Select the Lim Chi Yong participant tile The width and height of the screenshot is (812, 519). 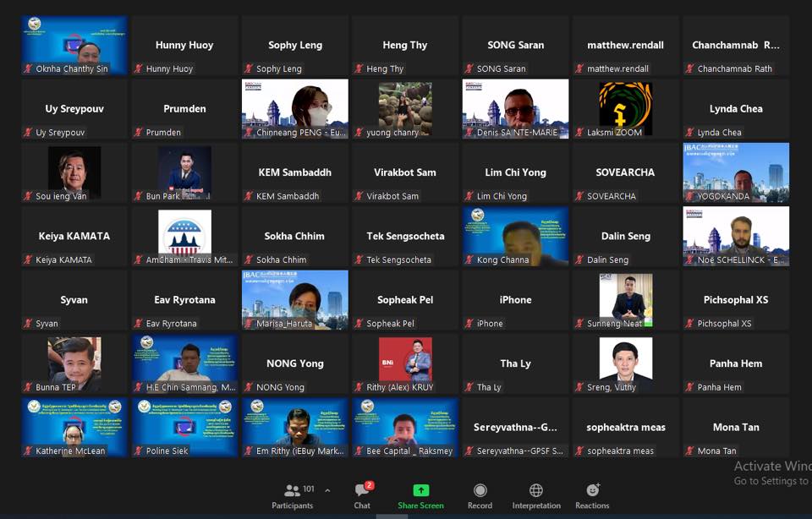pyautogui.click(x=515, y=172)
